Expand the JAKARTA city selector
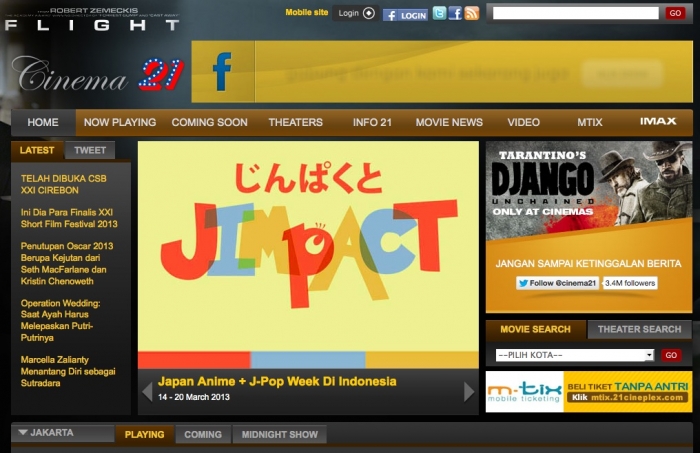This screenshot has height=453, width=700. (63, 433)
